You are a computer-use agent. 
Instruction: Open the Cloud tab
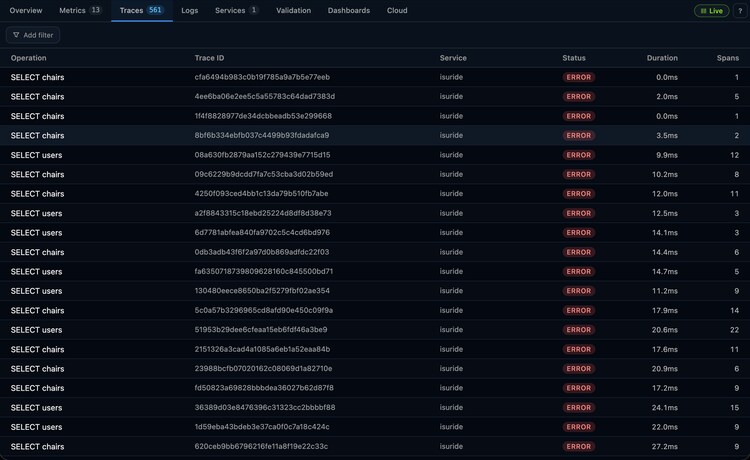(397, 11)
